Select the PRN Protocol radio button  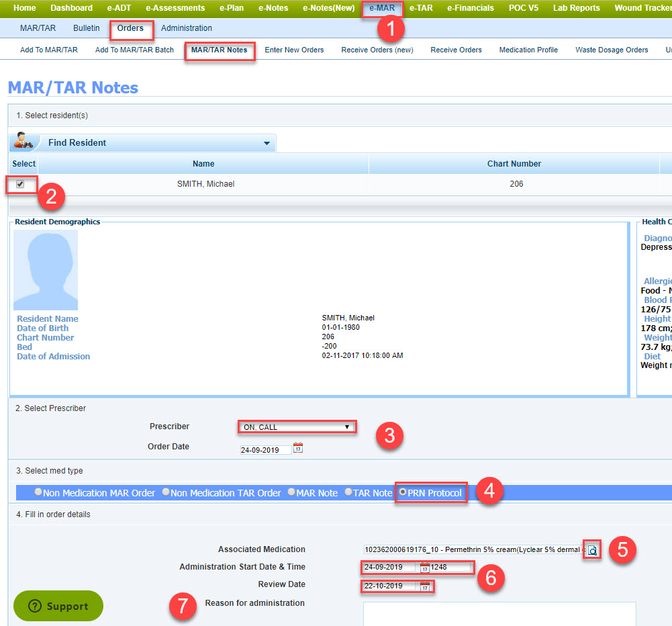click(403, 493)
